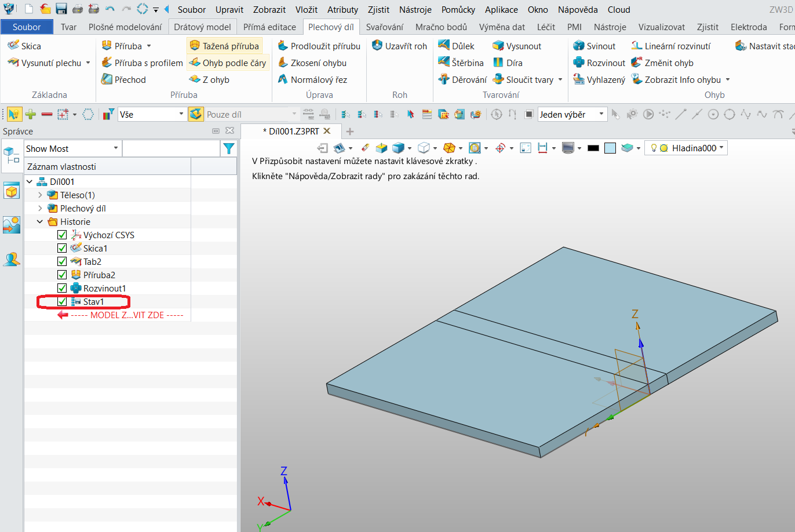The height and width of the screenshot is (532, 795).
Task: Click the Díra hole tool
Action: click(508, 63)
